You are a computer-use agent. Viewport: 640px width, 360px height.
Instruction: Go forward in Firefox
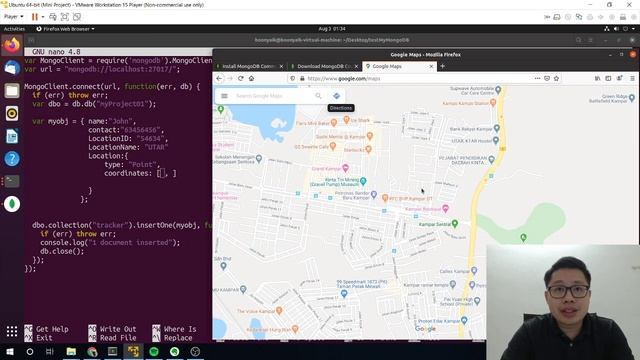(230, 78)
